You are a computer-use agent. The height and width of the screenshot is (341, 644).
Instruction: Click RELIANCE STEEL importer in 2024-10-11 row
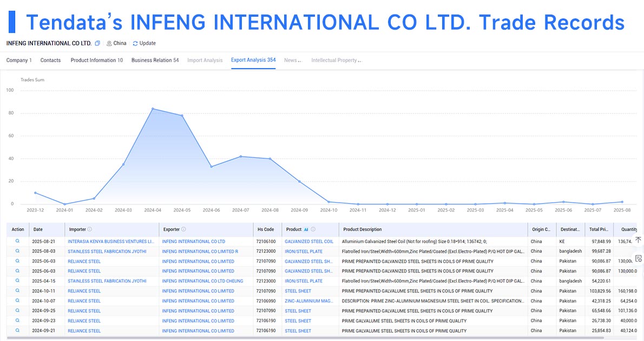tap(84, 291)
